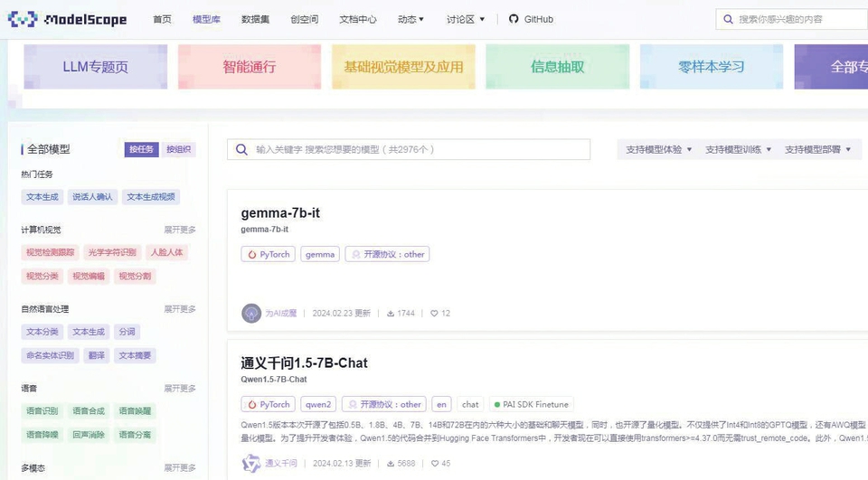Open 动态 menu dropdown
This screenshot has width=868, height=480.
pyautogui.click(x=410, y=19)
